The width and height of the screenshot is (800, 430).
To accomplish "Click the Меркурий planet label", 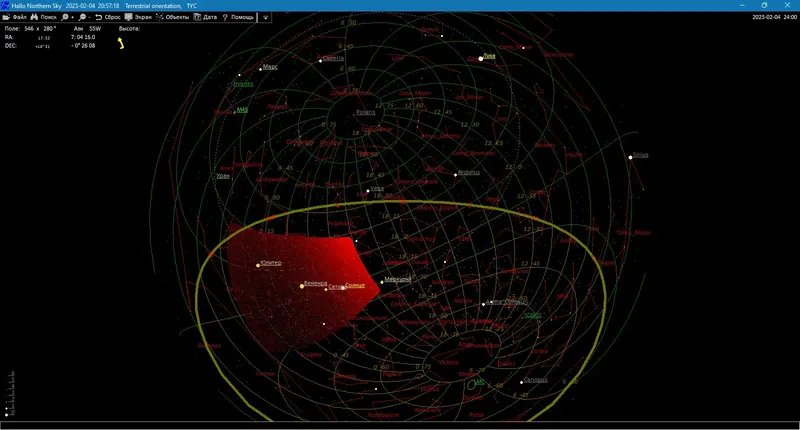I will point(398,279).
